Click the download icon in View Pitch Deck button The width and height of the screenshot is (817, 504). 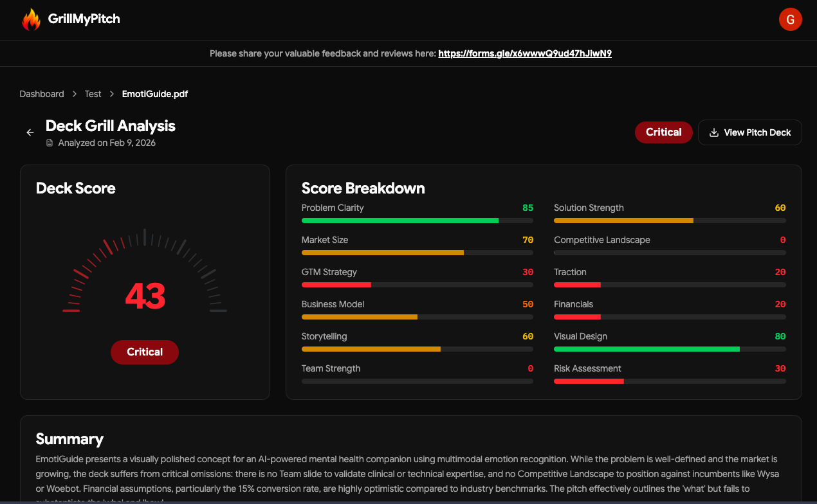(714, 132)
